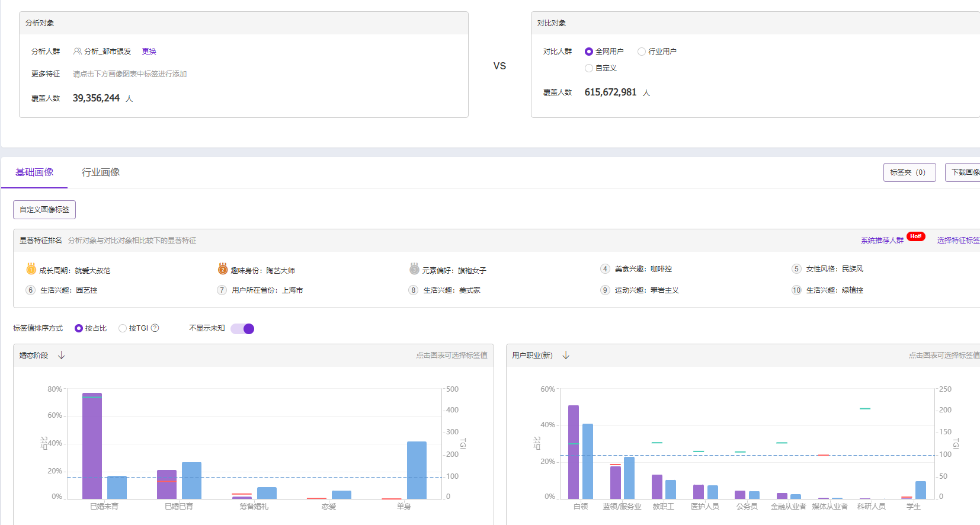This screenshot has width=980, height=525.
Task: Click the purple 已婚未育 bar
Action: click(x=92, y=446)
